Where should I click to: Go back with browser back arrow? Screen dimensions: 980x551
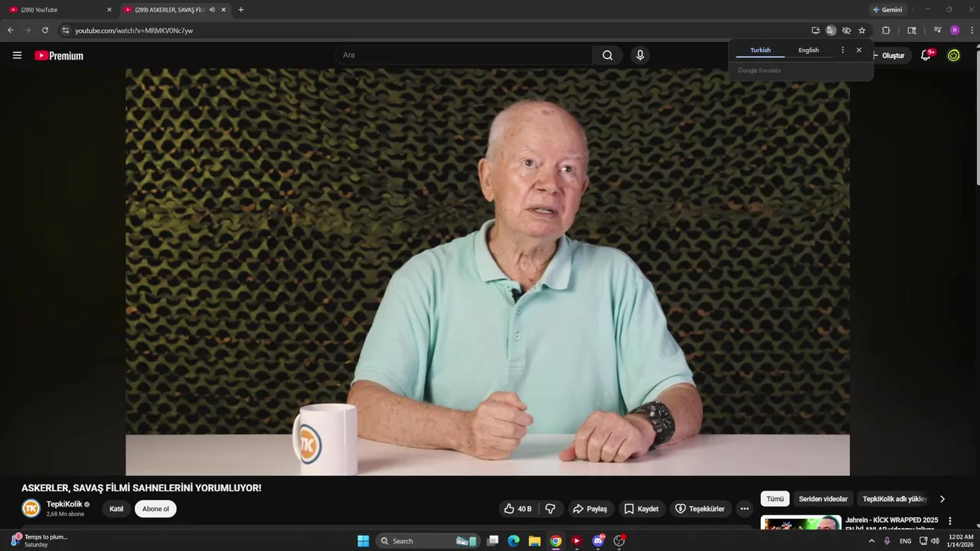11,31
